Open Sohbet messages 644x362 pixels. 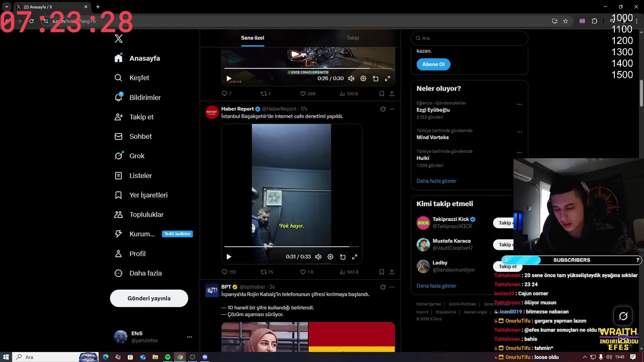coord(133,137)
